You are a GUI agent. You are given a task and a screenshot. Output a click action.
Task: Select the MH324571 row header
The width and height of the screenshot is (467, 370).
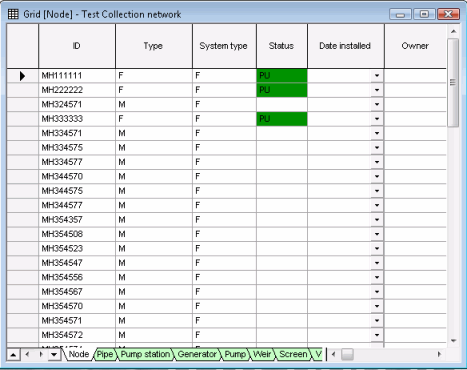pyautogui.click(x=22, y=104)
